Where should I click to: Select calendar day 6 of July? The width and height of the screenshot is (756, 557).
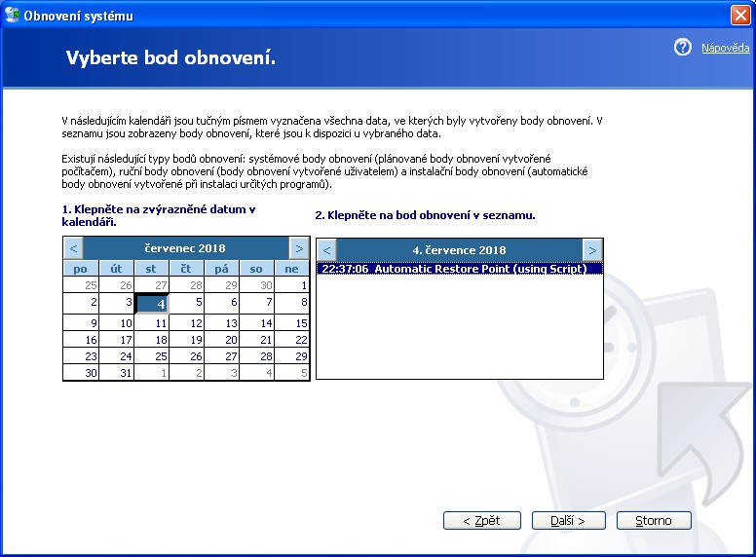coord(222,302)
